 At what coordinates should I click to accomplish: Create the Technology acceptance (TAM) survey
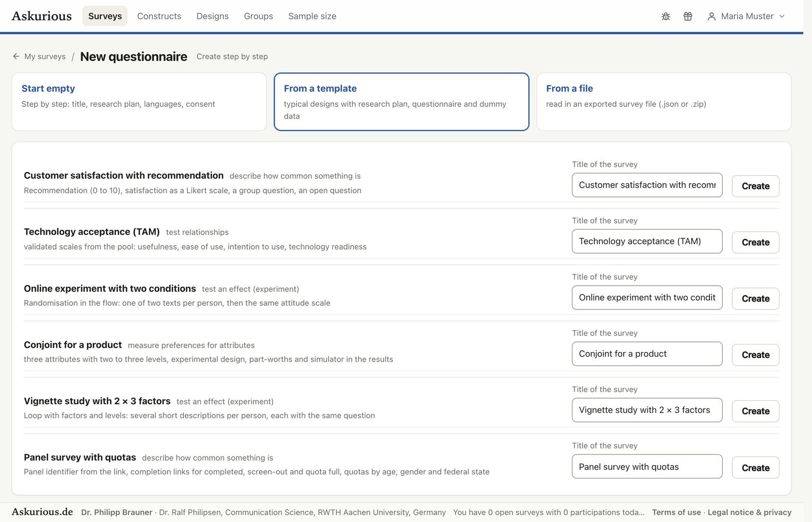[755, 242]
